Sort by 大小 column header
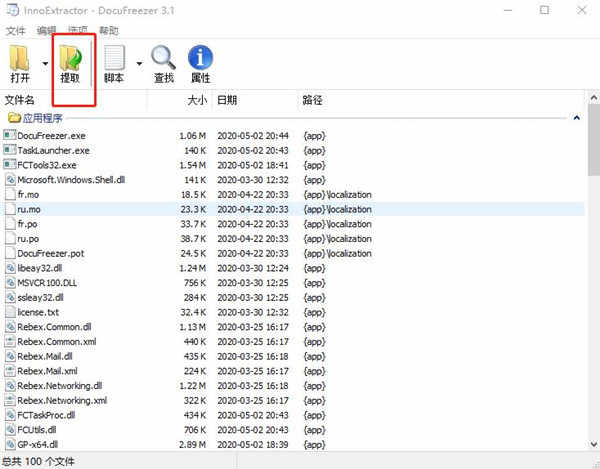 [196, 100]
